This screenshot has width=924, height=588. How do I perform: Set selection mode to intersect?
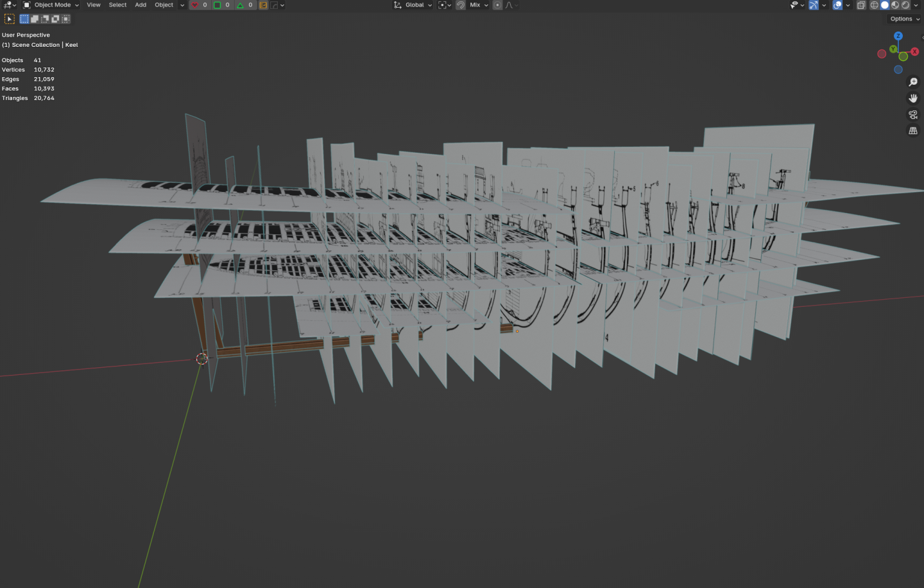[x=65, y=19]
